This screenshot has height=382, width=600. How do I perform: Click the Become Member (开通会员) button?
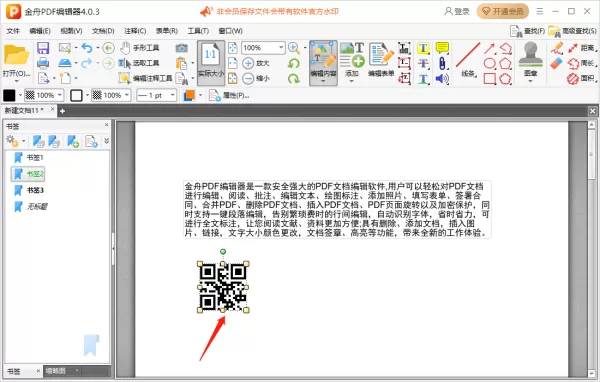[x=503, y=11]
